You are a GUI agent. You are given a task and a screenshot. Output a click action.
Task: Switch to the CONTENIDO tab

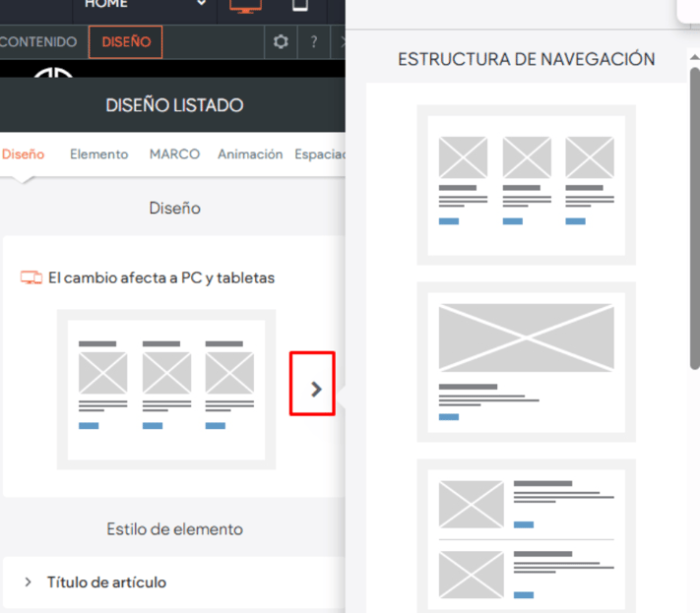tap(39, 42)
